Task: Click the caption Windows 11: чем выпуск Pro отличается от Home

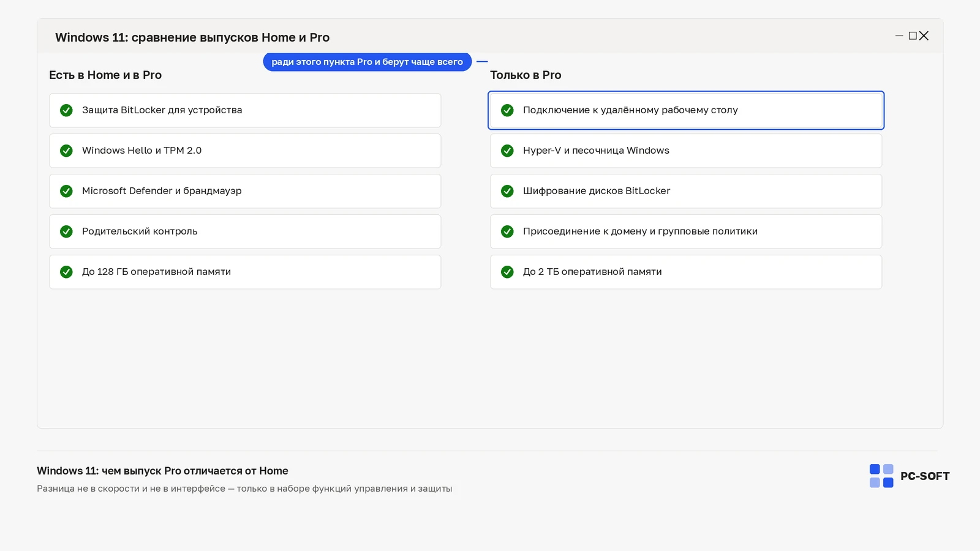Action: pyautogui.click(x=162, y=471)
